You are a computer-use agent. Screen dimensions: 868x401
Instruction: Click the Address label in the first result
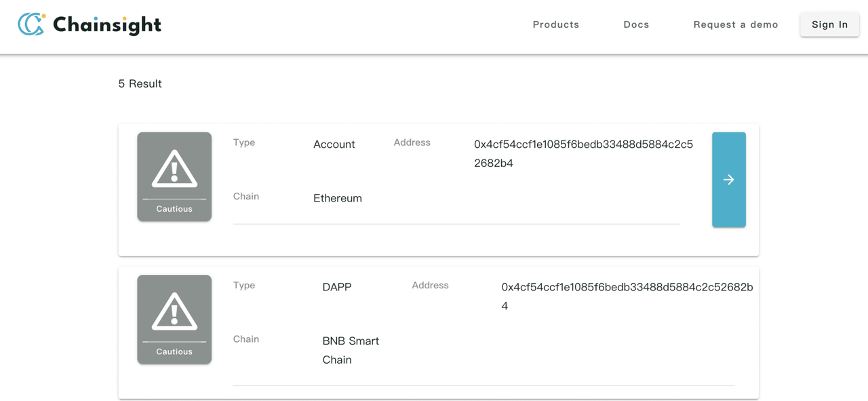(x=412, y=142)
